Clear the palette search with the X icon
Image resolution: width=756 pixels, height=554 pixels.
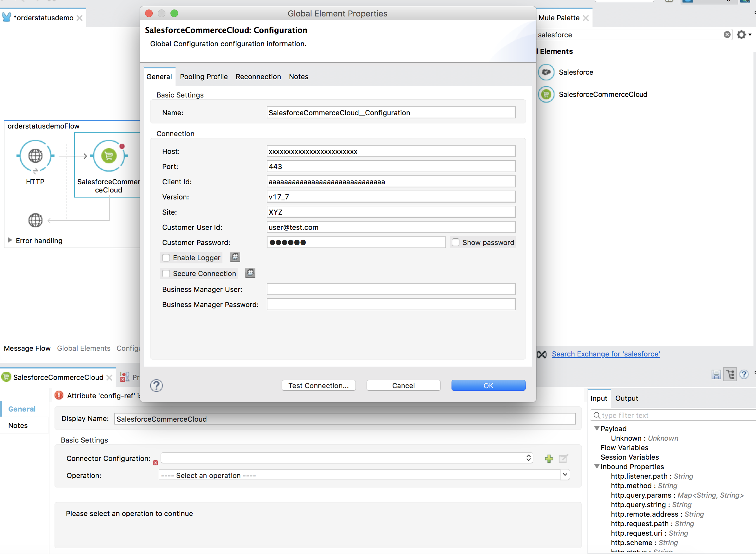pos(727,35)
